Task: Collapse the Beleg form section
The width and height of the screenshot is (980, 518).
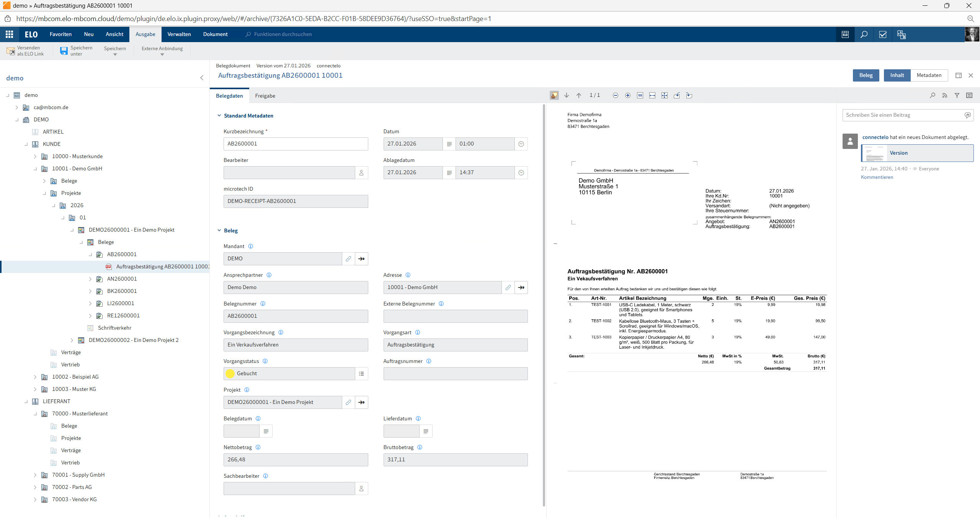Action: coord(219,230)
